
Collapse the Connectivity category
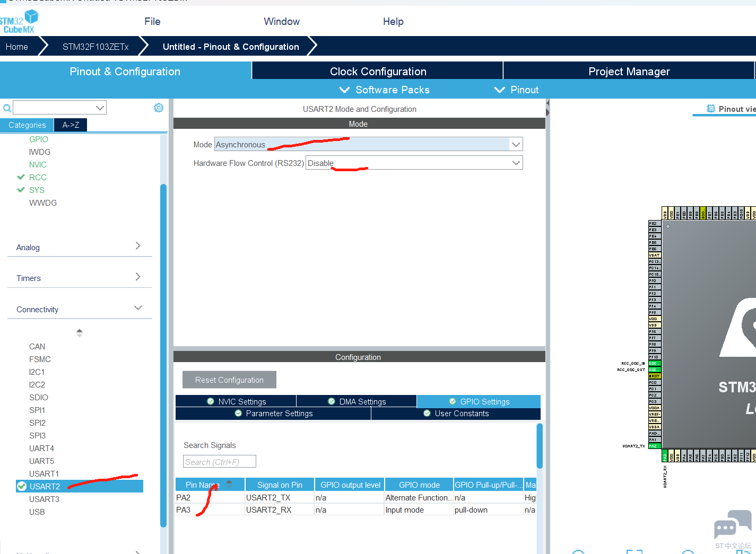point(80,309)
